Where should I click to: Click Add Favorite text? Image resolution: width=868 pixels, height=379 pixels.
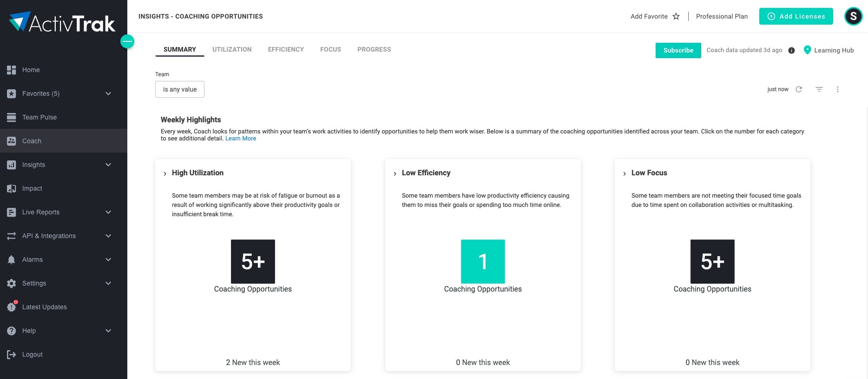tap(649, 16)
